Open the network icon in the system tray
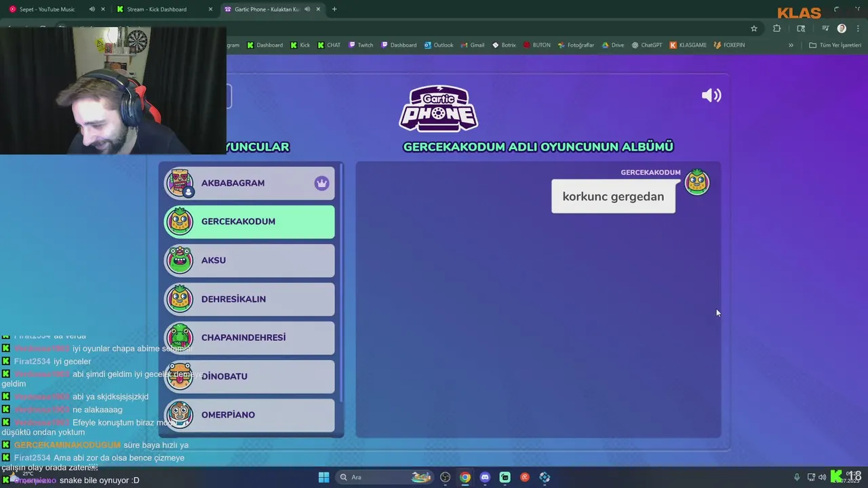Screen dimensions: 868x488 tap(811, 477)
